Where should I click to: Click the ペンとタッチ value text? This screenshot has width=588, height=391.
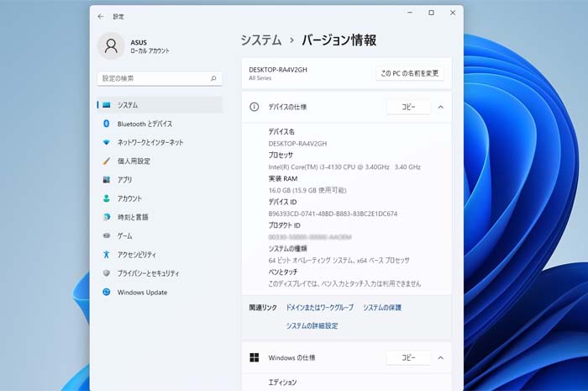point(344,283)
